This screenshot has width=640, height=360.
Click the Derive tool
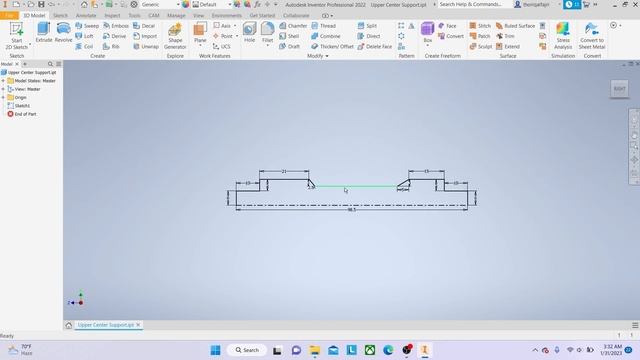[115, 36]
